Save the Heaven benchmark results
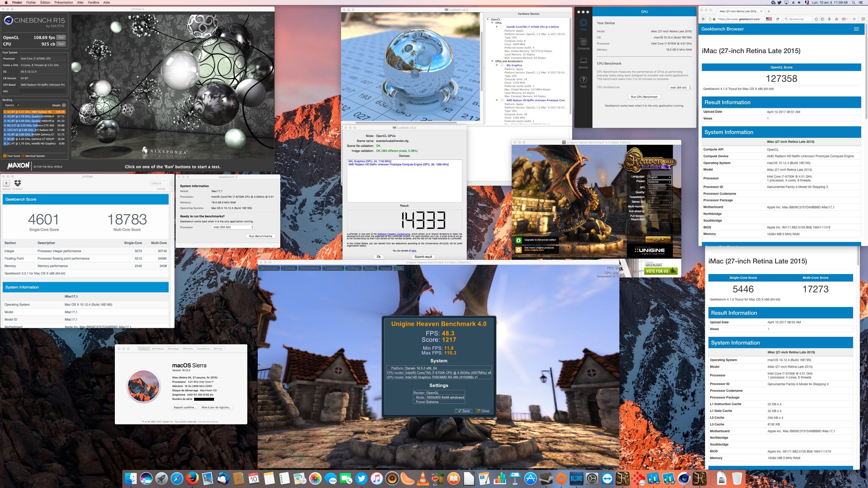 coord(463,411)
